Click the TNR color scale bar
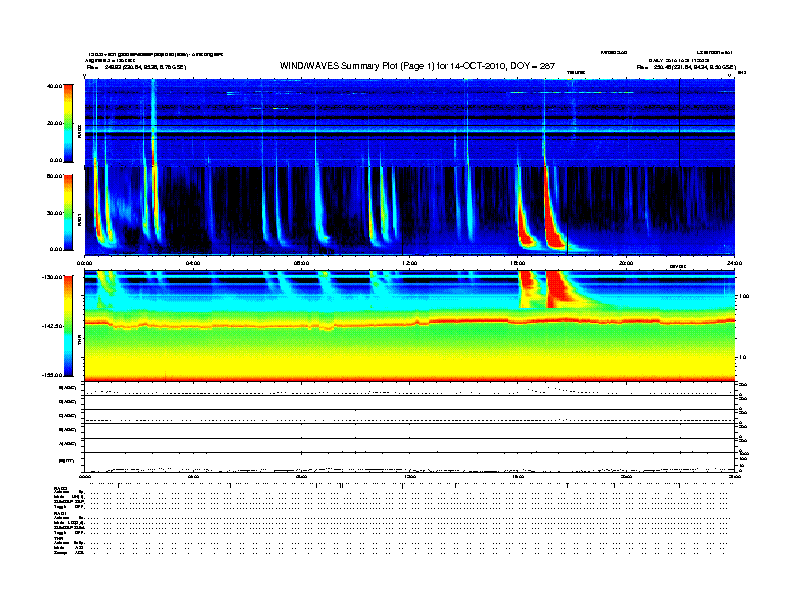792x612 pixels. 68,326
